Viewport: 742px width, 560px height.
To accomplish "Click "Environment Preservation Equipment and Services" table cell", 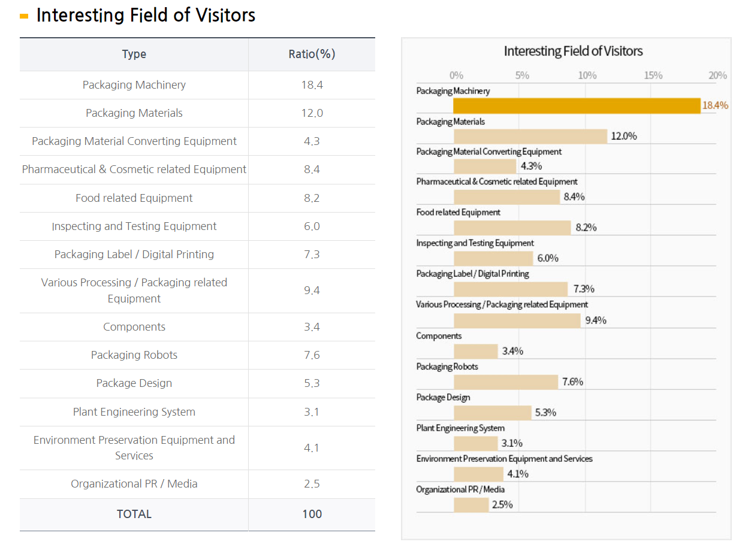I will click(134, 447).
